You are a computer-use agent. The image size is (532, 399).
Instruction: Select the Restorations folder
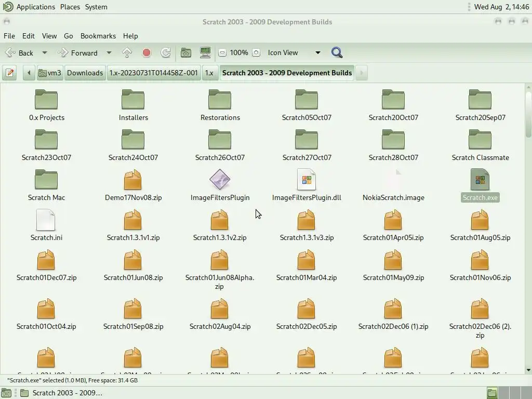pyautogui.click(x=220, y=105)
